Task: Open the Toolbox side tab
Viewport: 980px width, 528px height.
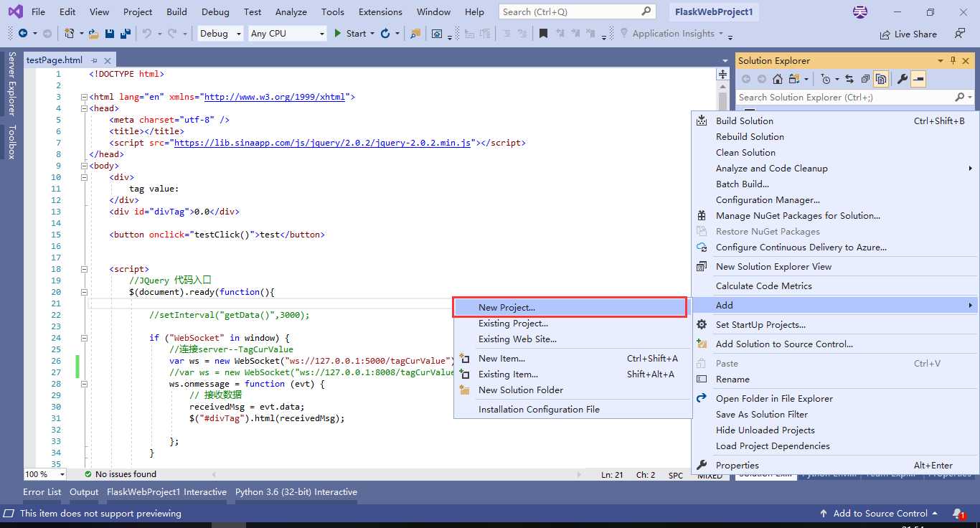Action: [11, 142]
